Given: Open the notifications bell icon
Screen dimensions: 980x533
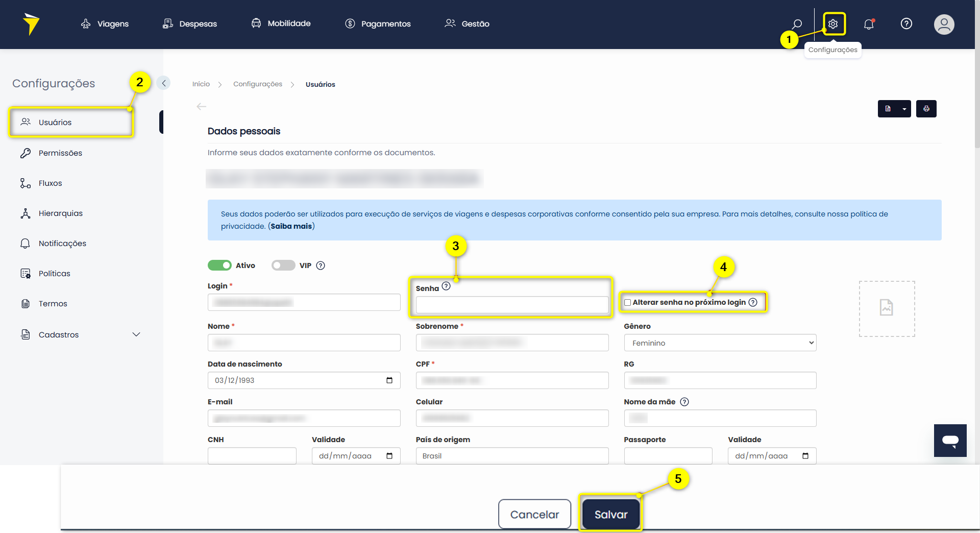Looking at the screenshot, I should pos(869,24).
